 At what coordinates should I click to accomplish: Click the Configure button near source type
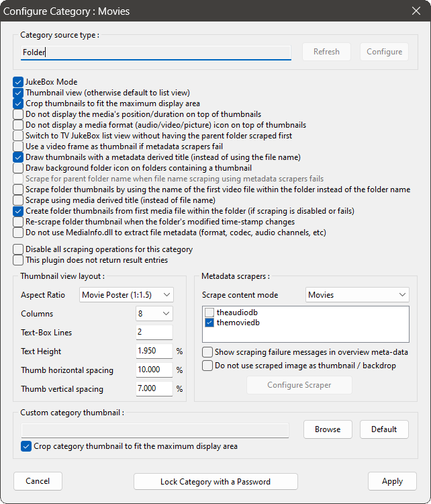pos(385,52)
